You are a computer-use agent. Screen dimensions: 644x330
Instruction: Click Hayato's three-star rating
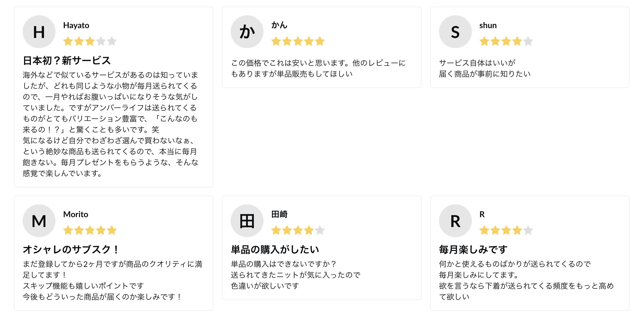tap(90, 41)
